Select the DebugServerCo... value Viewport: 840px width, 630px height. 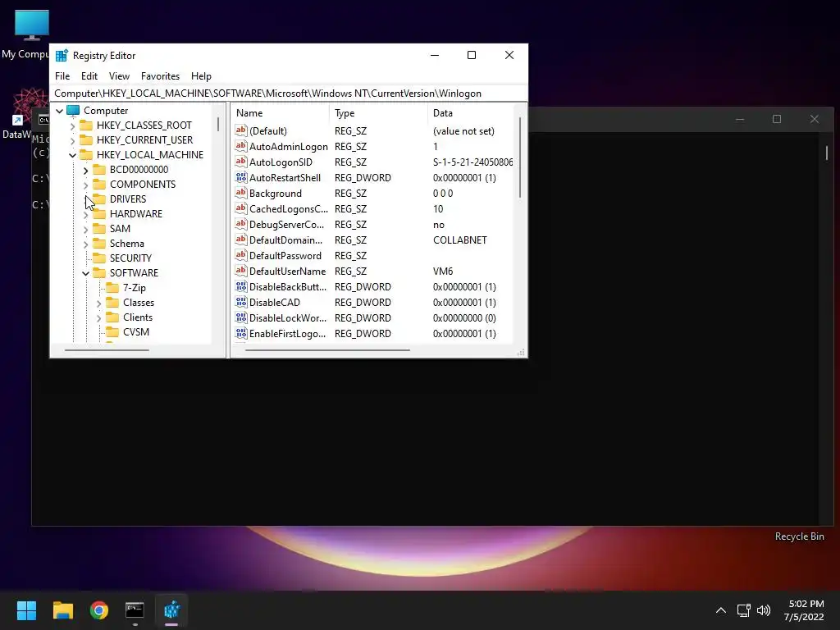(286, 225)
